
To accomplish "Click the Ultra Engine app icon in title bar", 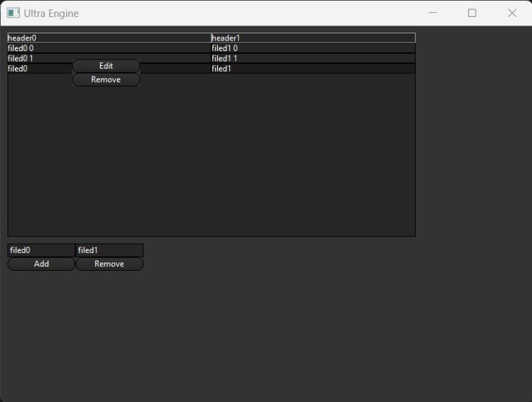I will [13, 13].
